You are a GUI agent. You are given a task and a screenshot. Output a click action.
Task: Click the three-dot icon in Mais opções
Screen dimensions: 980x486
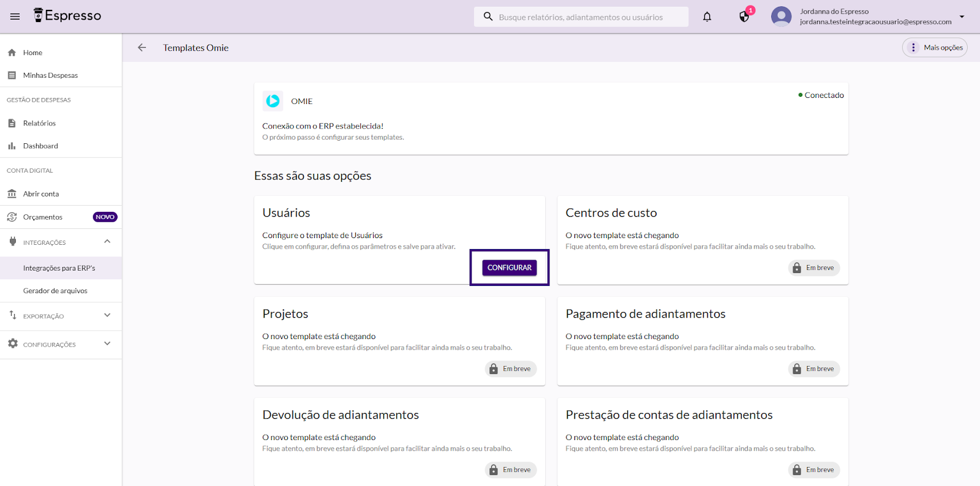point(913,47)
